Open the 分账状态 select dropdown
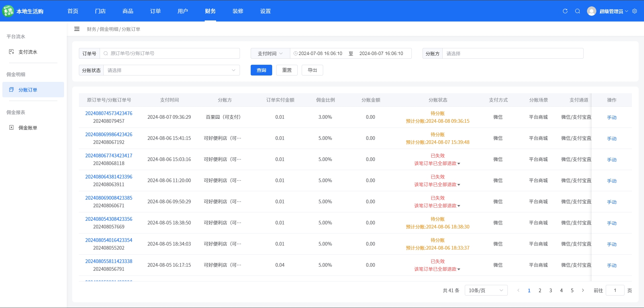Screen dimensions: 644x308 click(x=171, y=70)
